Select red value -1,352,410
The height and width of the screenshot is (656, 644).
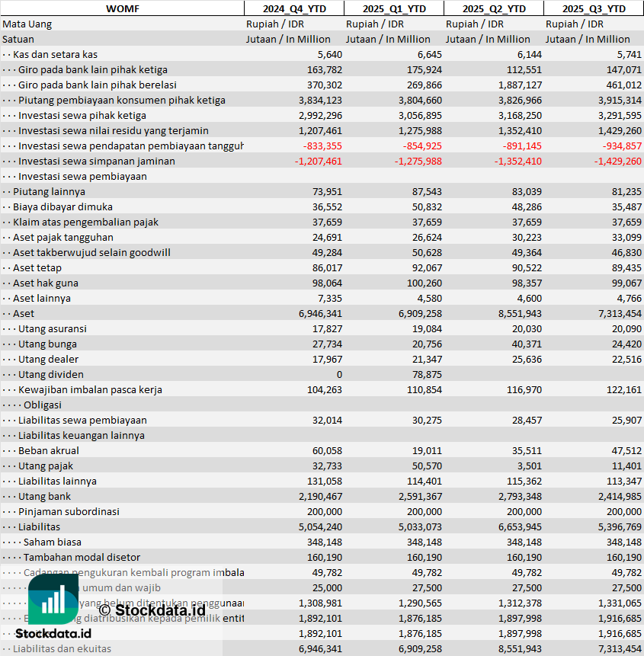click(518, 161)
